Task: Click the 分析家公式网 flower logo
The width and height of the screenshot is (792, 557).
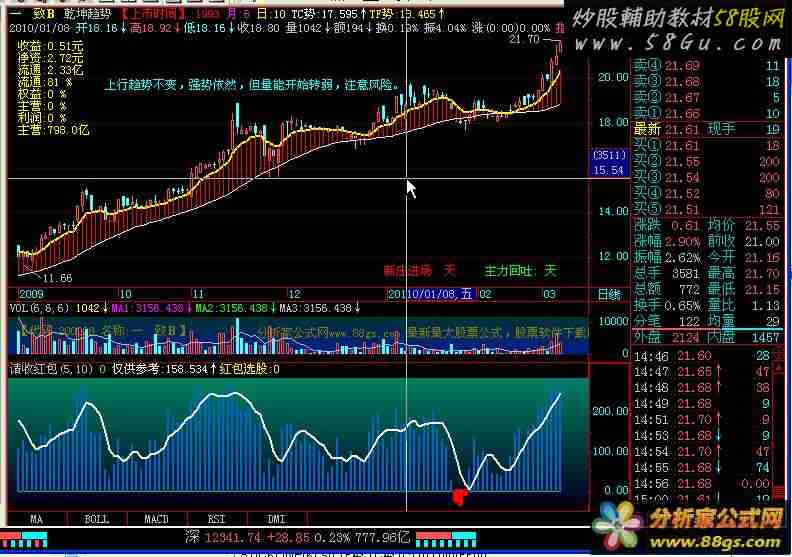Action: pos(622,520)
